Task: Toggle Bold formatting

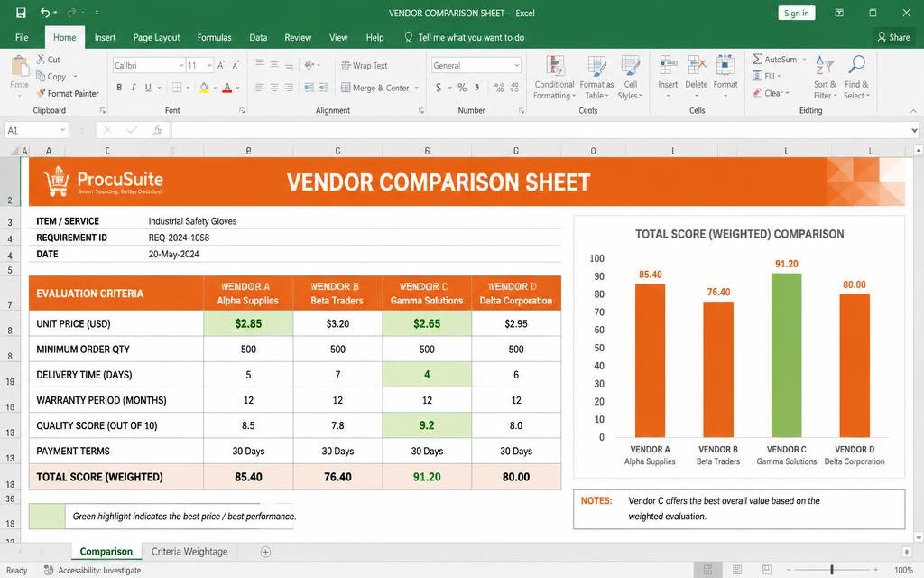Action: (119, 88)
